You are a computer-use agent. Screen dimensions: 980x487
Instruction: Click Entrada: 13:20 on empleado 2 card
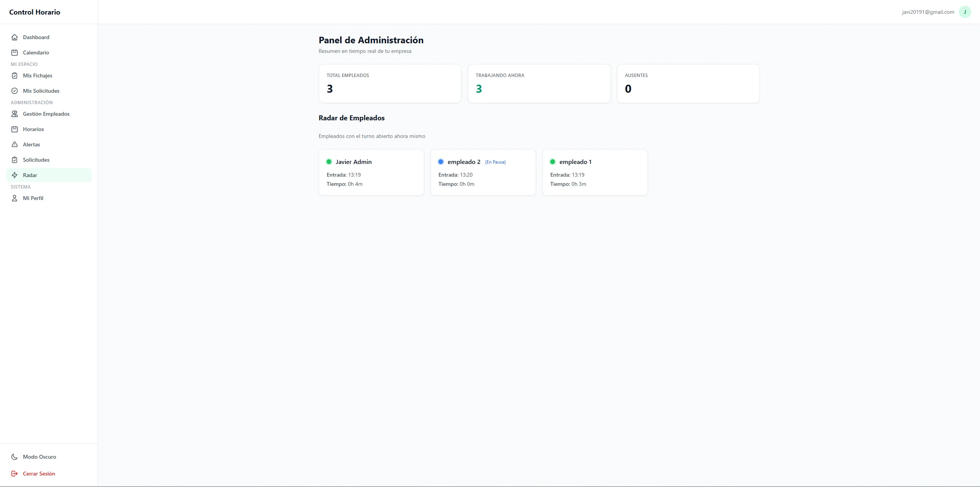455,175
